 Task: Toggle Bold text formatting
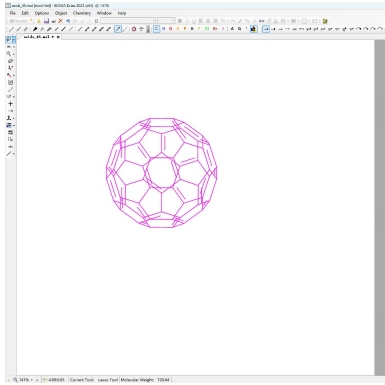(180, 21)
